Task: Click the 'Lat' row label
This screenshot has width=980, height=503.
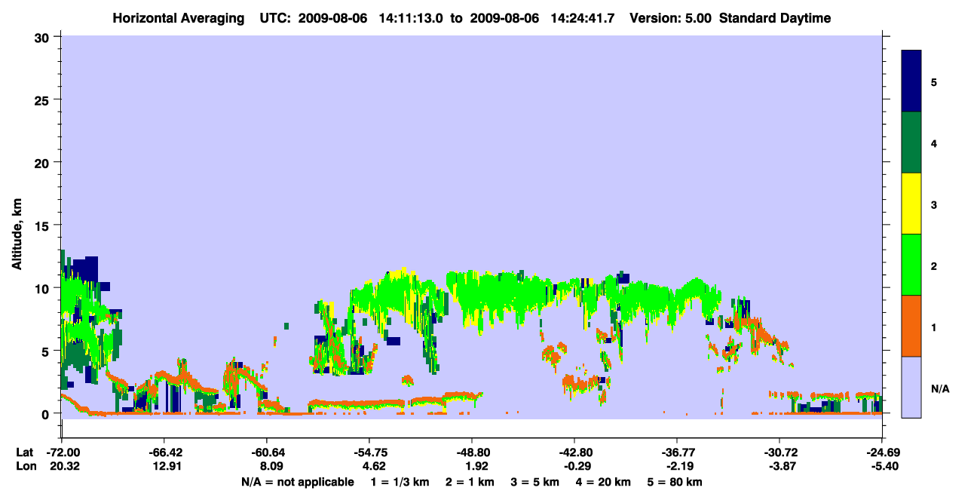Action: 24,452
